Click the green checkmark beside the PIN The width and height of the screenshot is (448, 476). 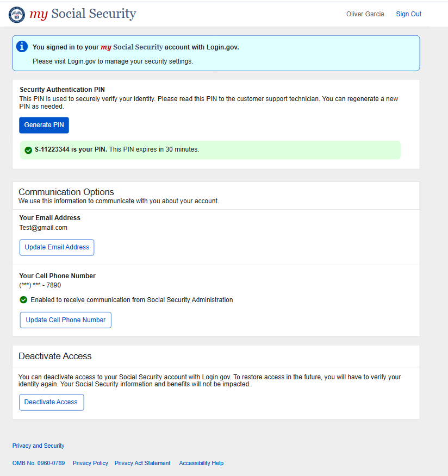point(28,150)
